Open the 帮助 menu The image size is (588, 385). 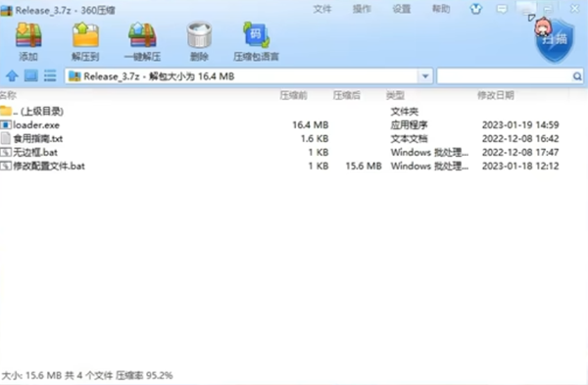(441, 9)
